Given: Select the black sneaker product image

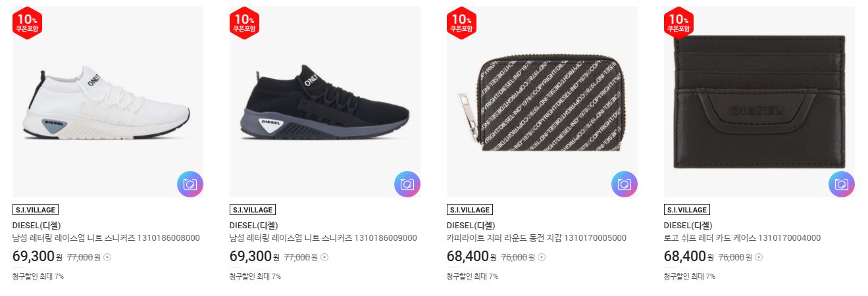Looking at the screenshot, I should coord(325,102).
